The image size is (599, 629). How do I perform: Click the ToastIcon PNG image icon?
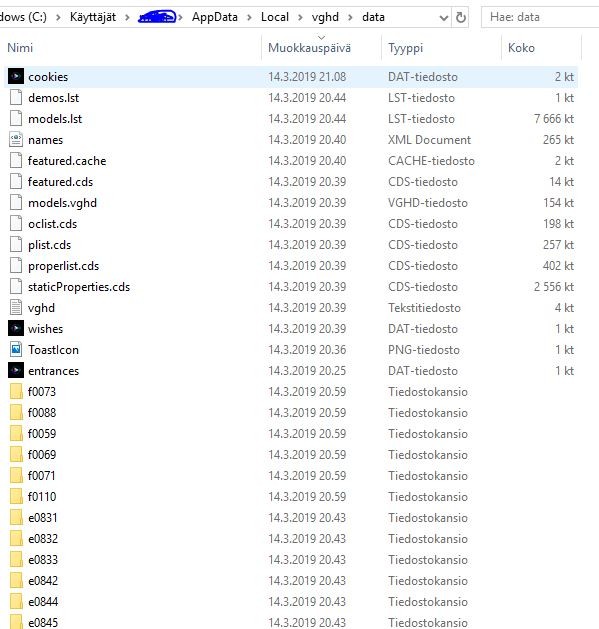click(16, 349)
